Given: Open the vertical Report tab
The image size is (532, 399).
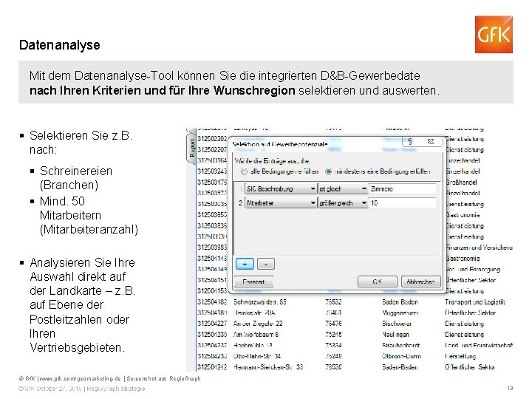Looking at the screenshot, I should (192, 148).
